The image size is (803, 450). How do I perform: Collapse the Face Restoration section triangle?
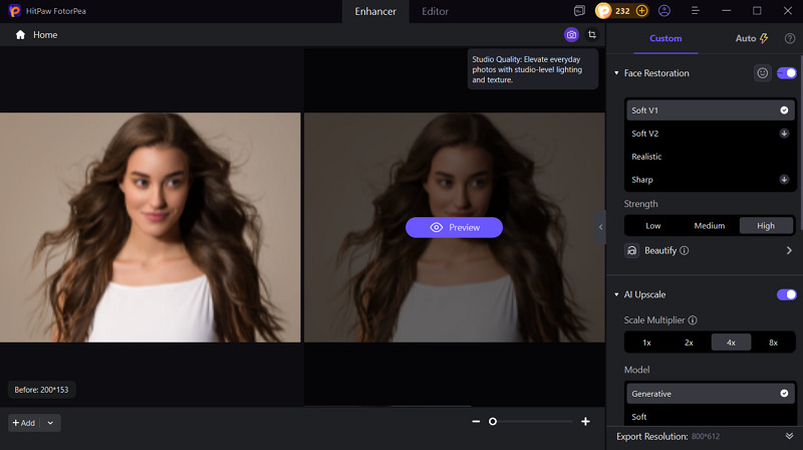click(x=617, y=73)
